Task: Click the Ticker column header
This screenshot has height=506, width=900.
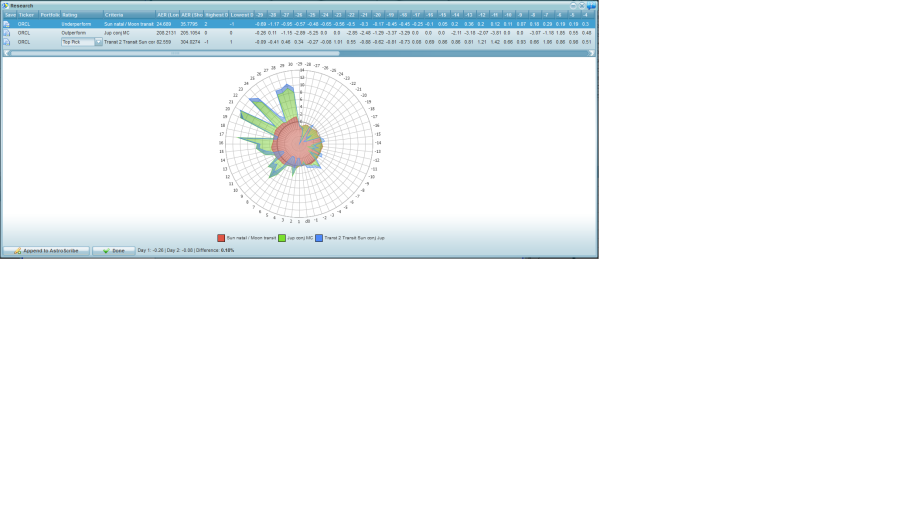Action: pyautogui.click(x=27, y=15)
